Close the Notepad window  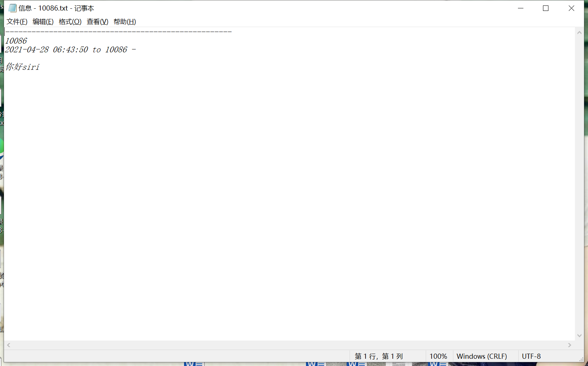571,8
